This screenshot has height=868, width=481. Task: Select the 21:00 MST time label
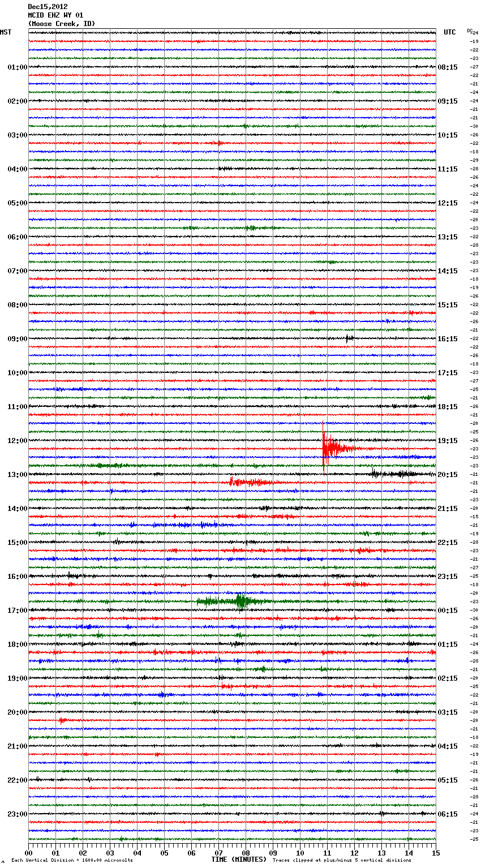18,746
